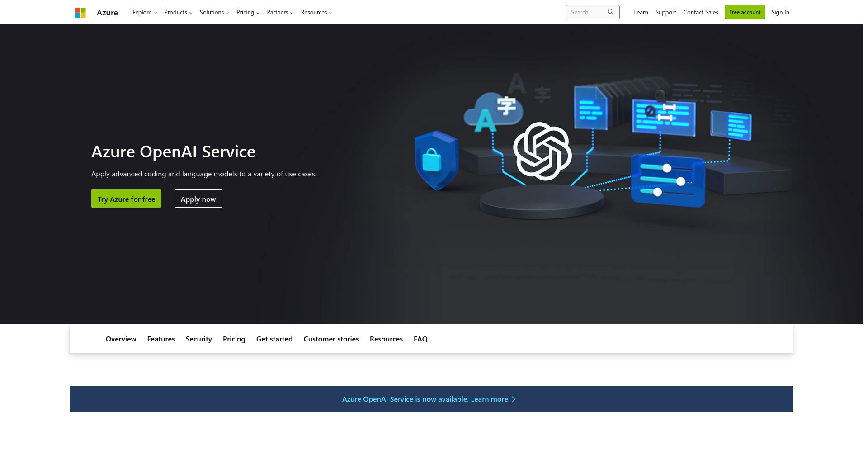Open the Azure home link

[x=107, y=13]
